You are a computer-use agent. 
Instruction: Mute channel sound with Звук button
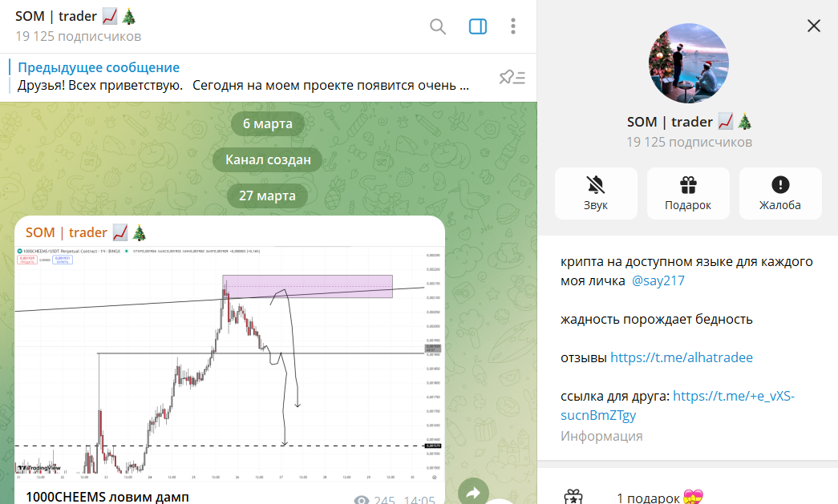[x=596, y=193]
